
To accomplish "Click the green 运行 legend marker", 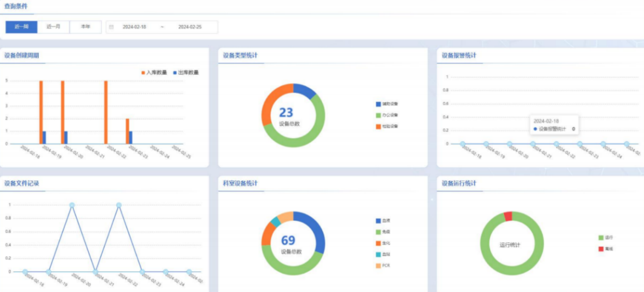I will point(601,238).
